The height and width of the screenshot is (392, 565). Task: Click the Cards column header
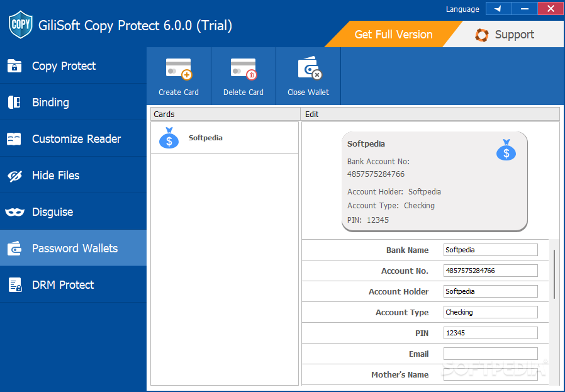coord(226,115)
